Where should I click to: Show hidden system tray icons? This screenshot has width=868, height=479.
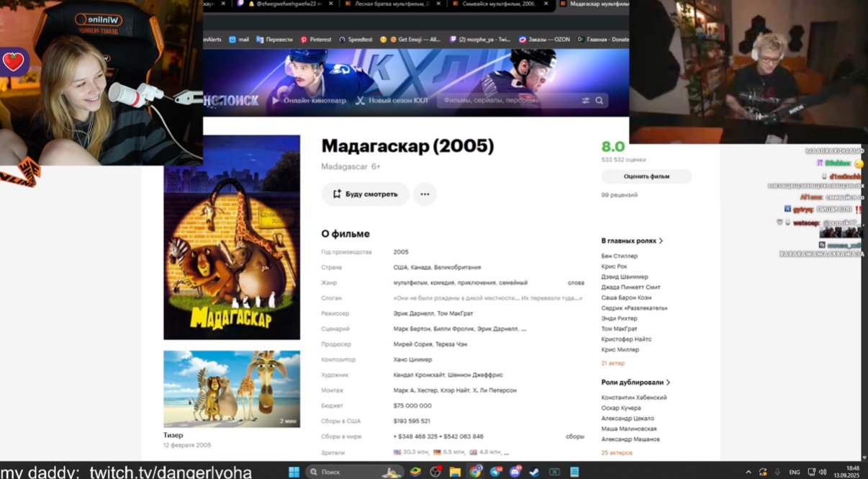pos(749,473)
